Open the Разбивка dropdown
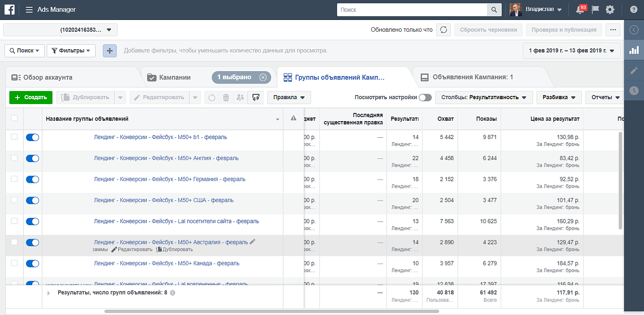 [559, 98]
